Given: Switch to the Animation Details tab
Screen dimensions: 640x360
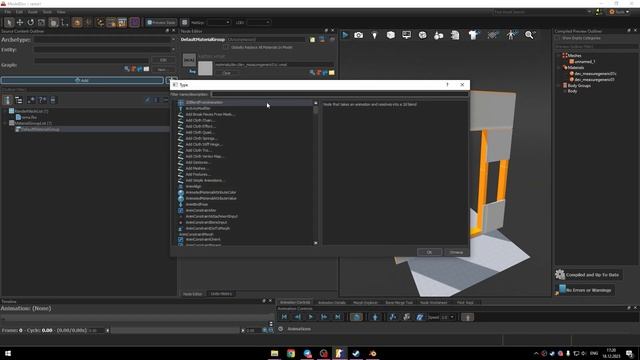Looking at the screenshot, I should (331, 302).
